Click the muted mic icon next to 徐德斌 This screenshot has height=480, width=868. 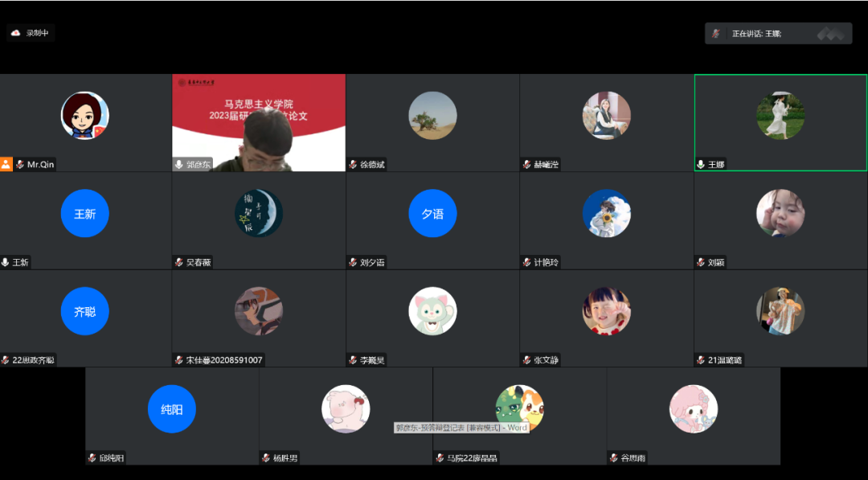353,165
